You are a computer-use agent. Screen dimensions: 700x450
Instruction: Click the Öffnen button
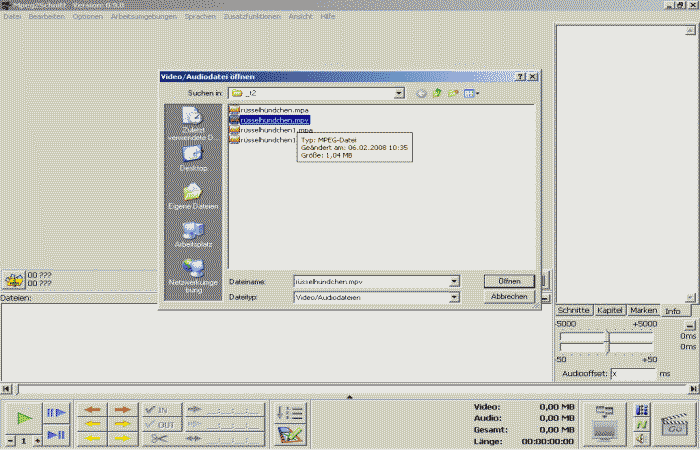point(508,281)
